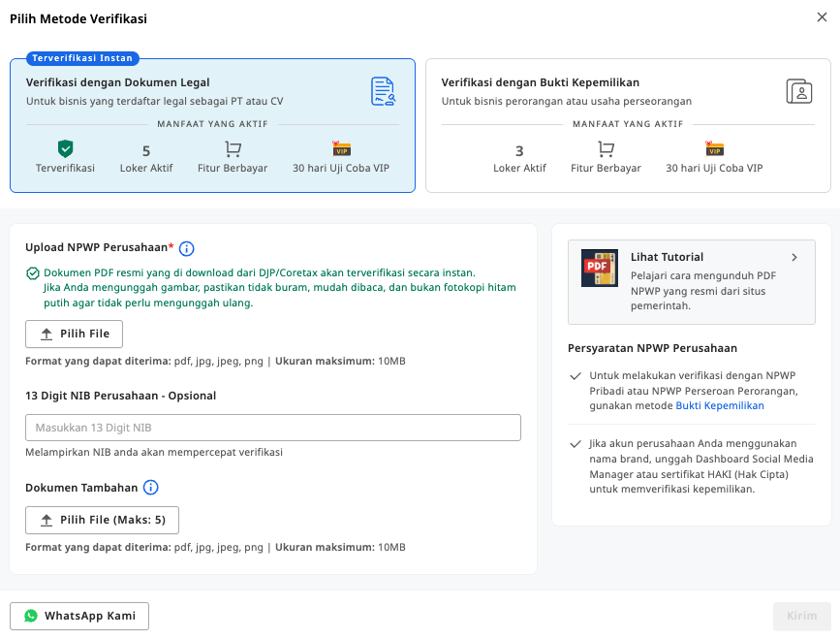This screenshot has width=840, height=638.
Task: Click the legal document icon
Action: (383, 91)
